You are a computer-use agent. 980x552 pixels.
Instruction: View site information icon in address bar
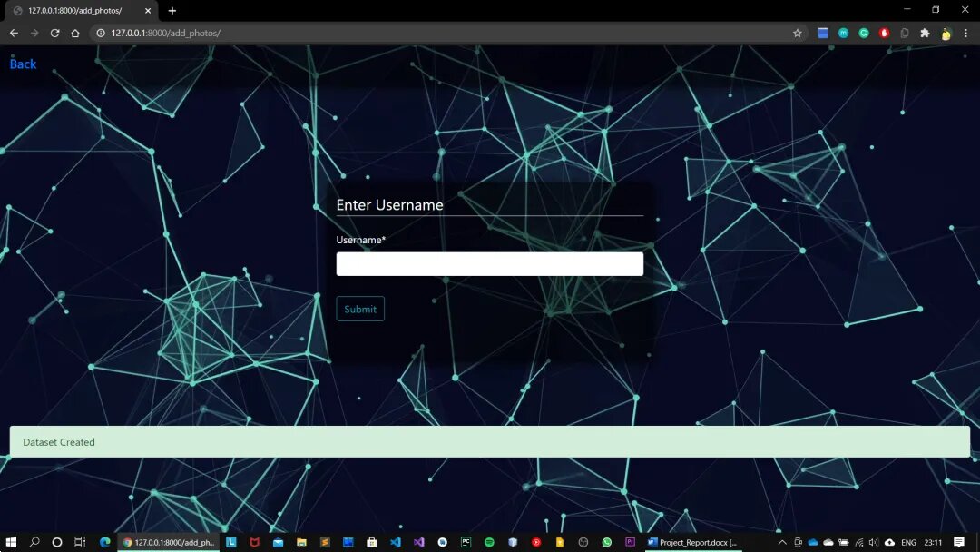[x=100, y=33]
